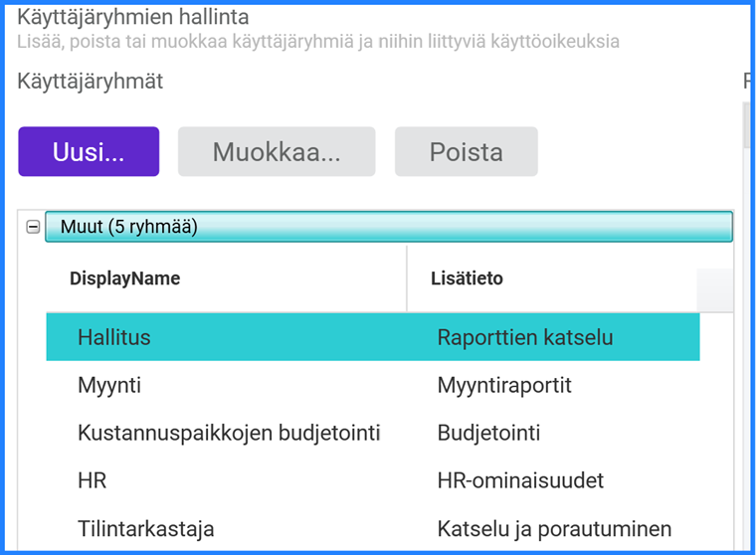Select the Tilintarkastaja group row
Viewport: 756px width, 555px height.
(145, 528)
